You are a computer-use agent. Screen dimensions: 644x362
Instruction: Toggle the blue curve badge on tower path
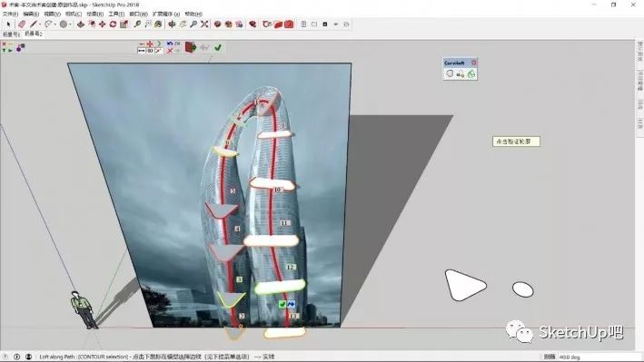[x=291, y=304]
